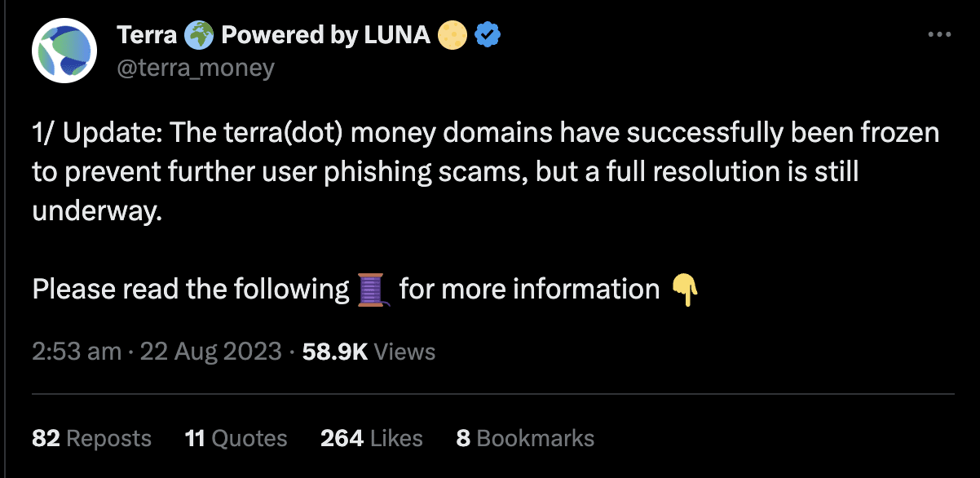Click the pointing-down hand emoji
The image size is (980, 478).
(x=684, y=290)
